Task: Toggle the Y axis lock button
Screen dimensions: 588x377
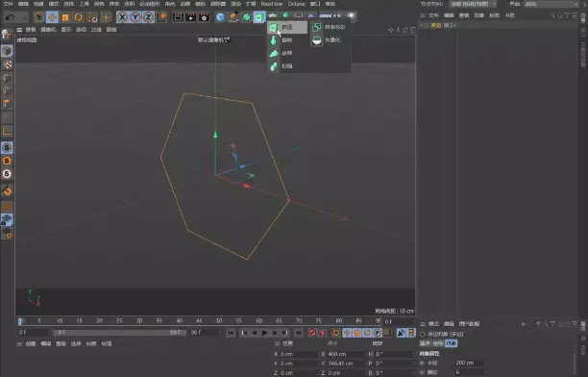Action: click(135, 17)
